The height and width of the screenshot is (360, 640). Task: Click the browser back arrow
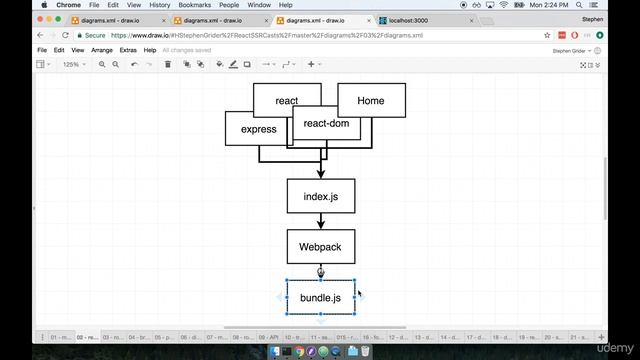40,36
